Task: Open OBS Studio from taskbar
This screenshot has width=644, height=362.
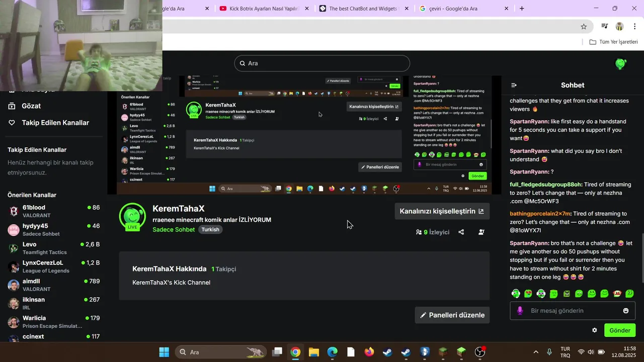Action: 480,352
